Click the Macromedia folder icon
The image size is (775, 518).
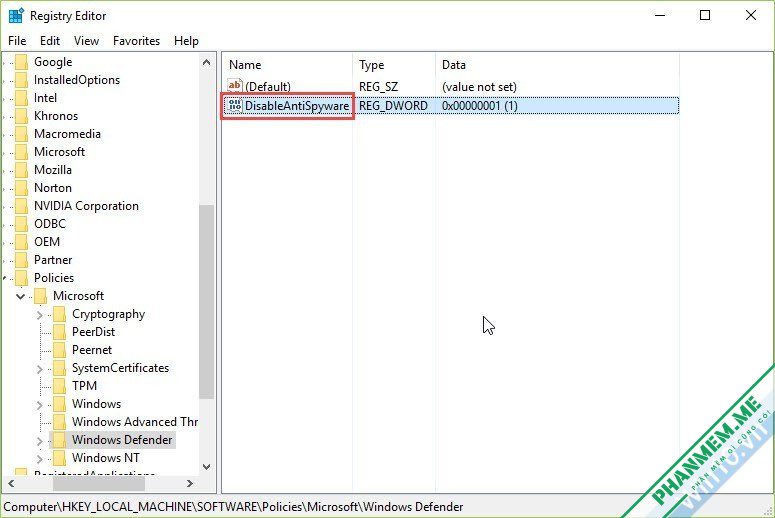[x=21, y=134]
